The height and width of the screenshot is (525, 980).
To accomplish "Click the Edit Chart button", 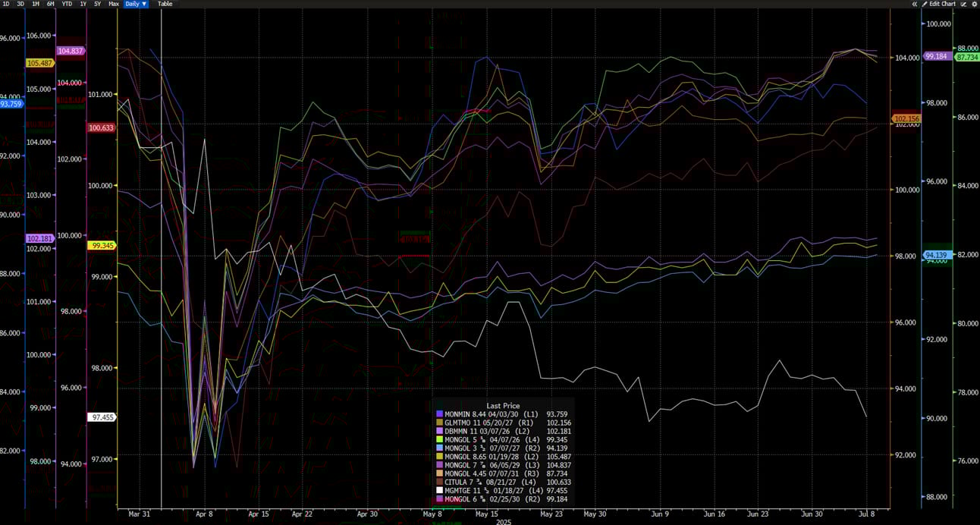I will coord(939,4).
